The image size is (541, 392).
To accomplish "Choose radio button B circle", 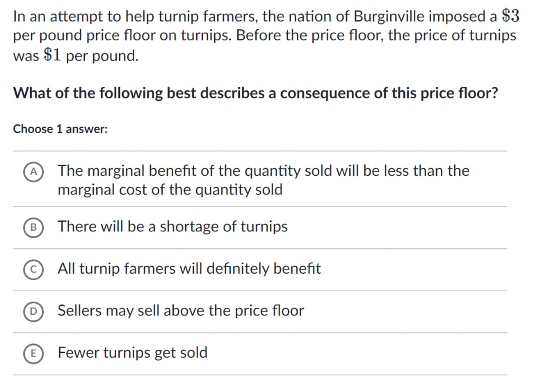I will pyautogui.click(x=33, y=227).
